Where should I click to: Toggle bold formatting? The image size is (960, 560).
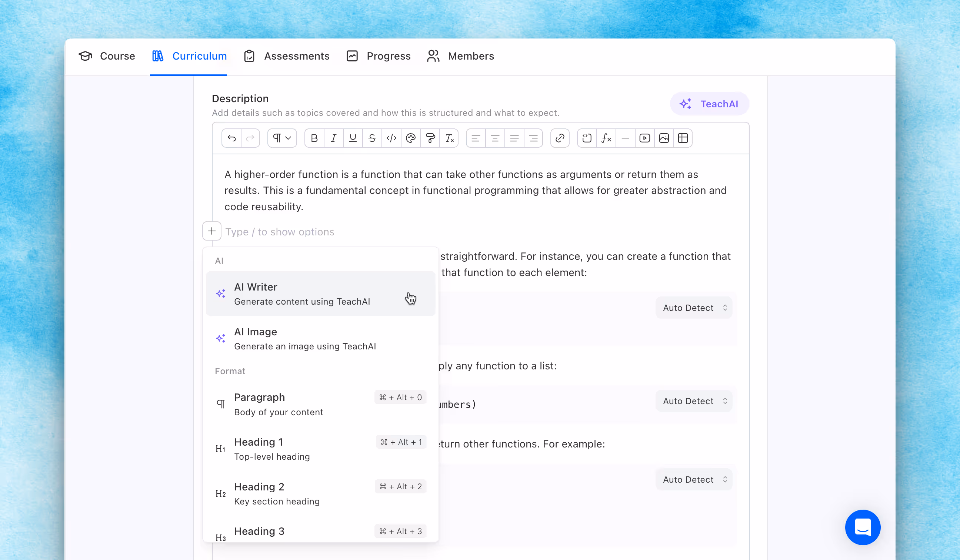(x=314, y=138)
